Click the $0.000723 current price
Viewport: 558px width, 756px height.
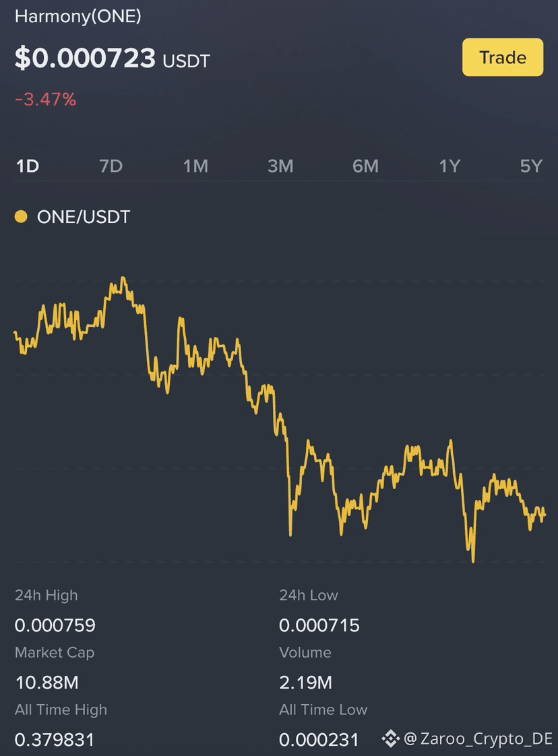[x=85, y=59]
